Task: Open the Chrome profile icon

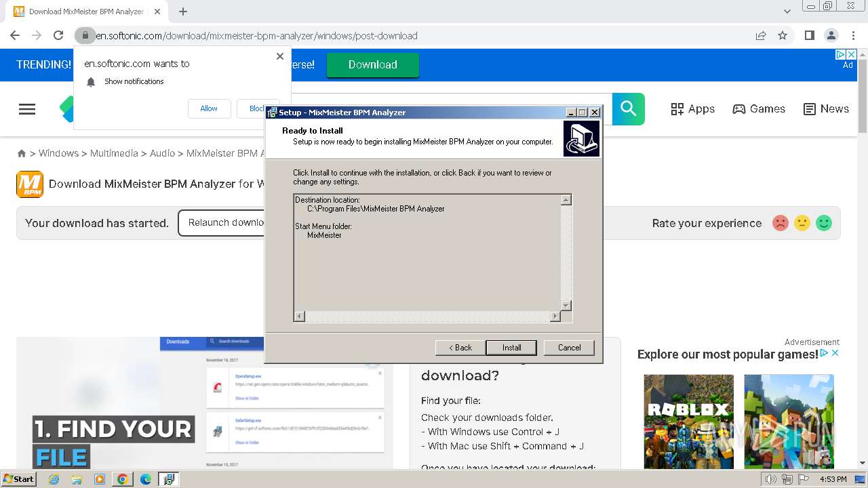Action: tap(831, 35)
